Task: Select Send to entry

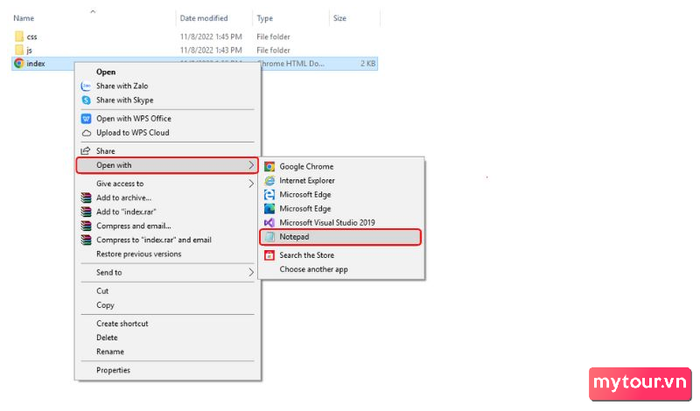Action: click(x=109, y=272)
